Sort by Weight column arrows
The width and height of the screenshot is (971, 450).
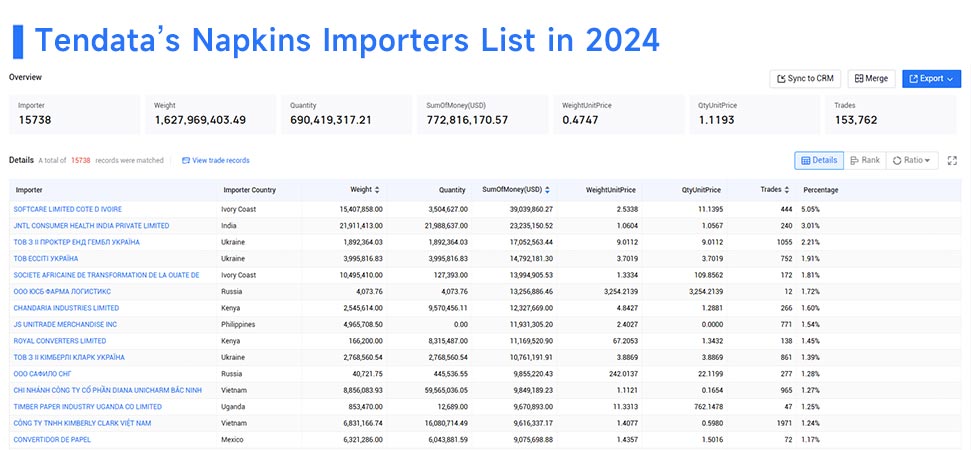pyautogui.click(x=377, y=190)
